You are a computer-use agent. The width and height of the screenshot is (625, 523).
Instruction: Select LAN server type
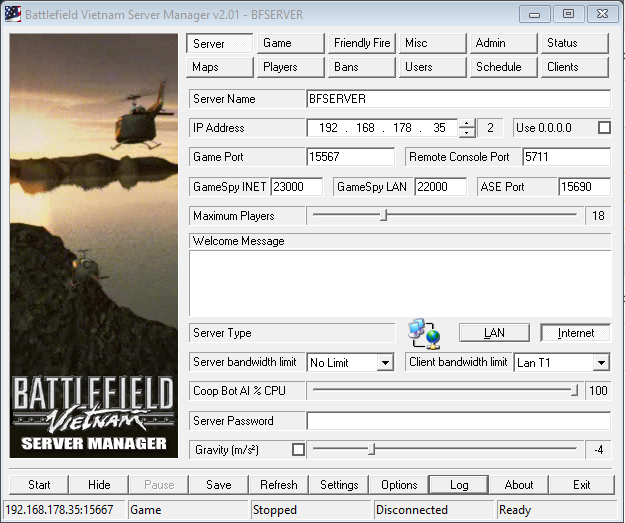494,333
